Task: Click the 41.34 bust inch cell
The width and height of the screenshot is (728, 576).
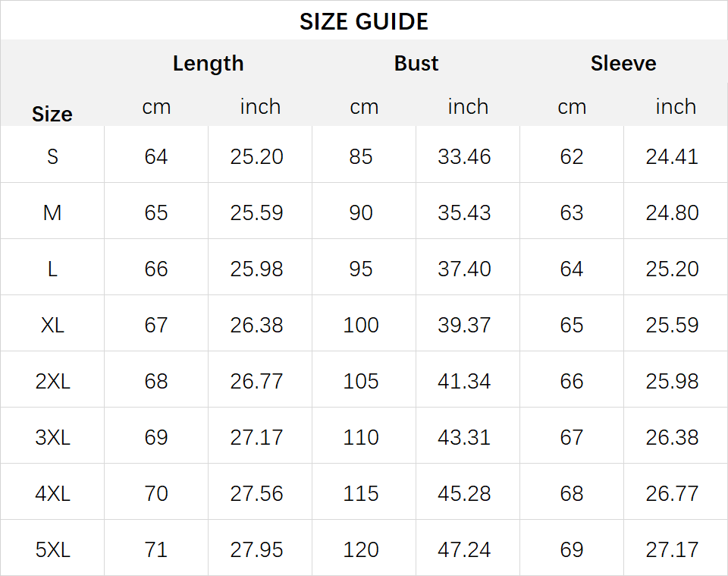Action: (x=464, y=382)
